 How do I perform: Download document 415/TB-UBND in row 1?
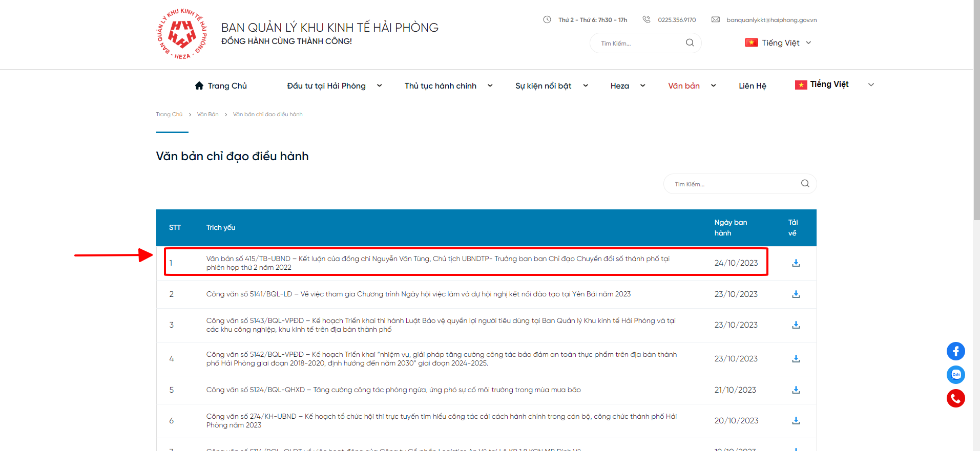pos(796,263)
